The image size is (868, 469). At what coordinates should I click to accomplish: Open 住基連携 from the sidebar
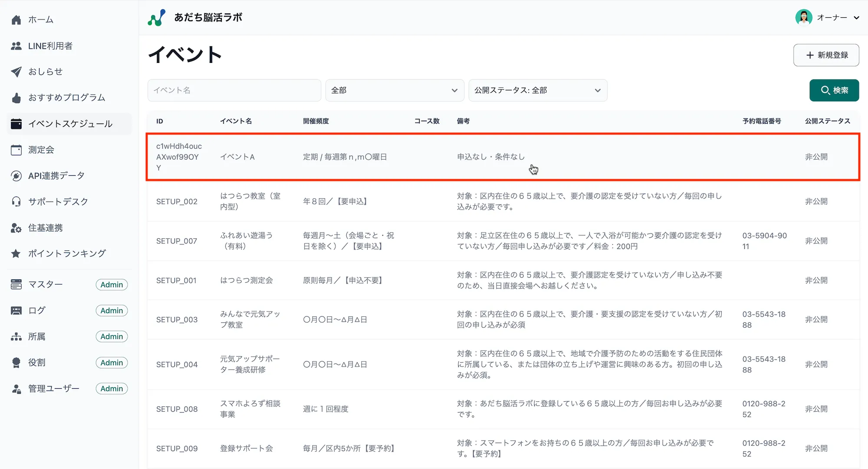(x=45, y=227)
